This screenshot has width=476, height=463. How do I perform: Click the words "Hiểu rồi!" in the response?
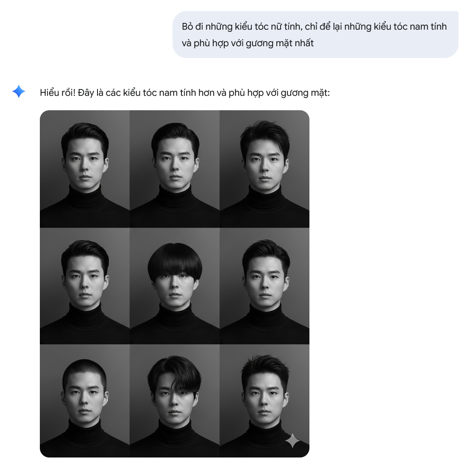(58, 92)
